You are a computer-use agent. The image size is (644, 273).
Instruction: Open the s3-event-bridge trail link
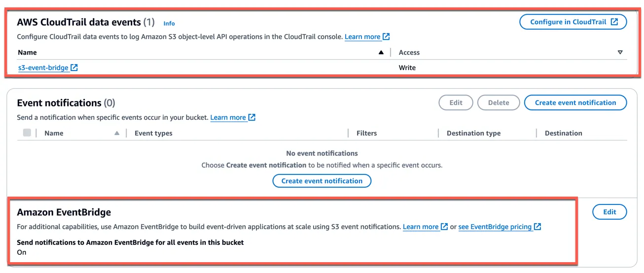point(43,68)
